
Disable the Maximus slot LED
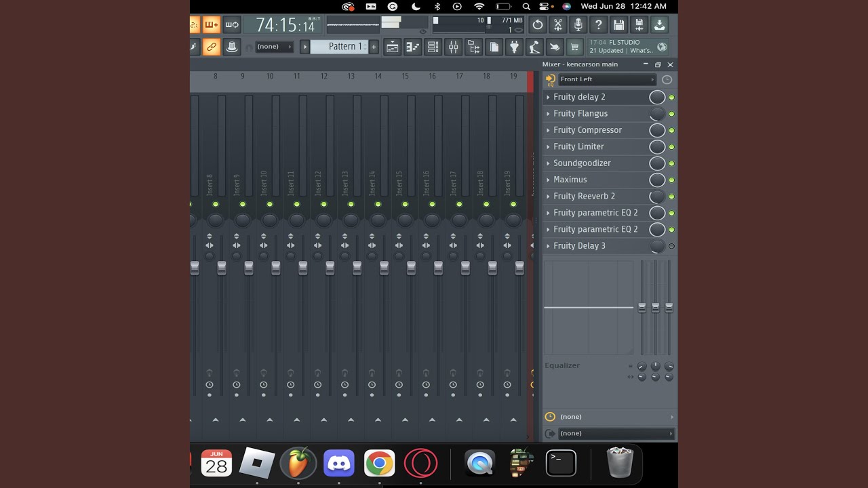tap(671, 180)
